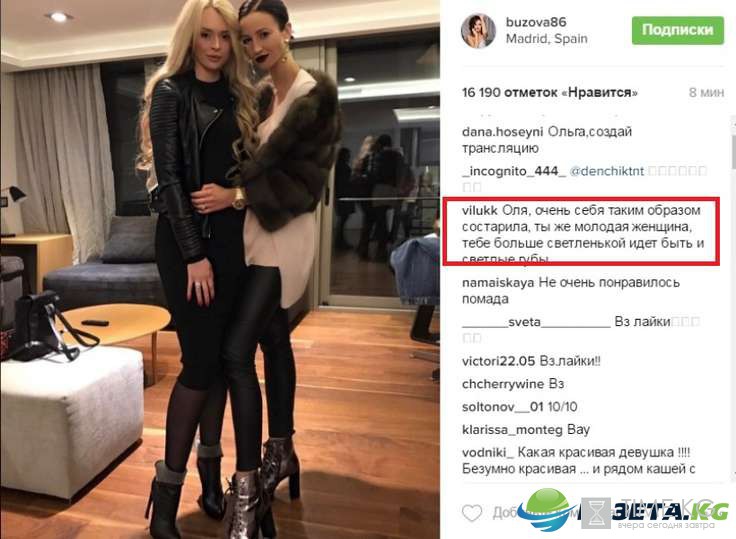Open buzova86 username link
The width and height of the screenshot is (736, 539).
coord(536,22)
